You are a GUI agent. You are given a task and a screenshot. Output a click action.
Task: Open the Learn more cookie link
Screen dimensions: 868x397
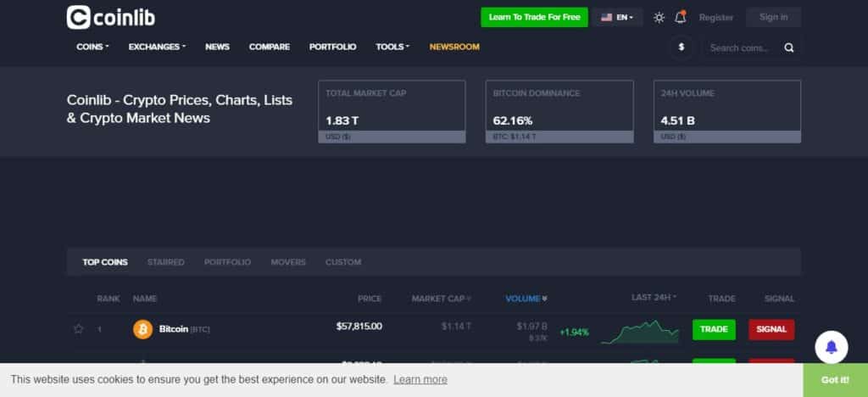tap(420, 380)
